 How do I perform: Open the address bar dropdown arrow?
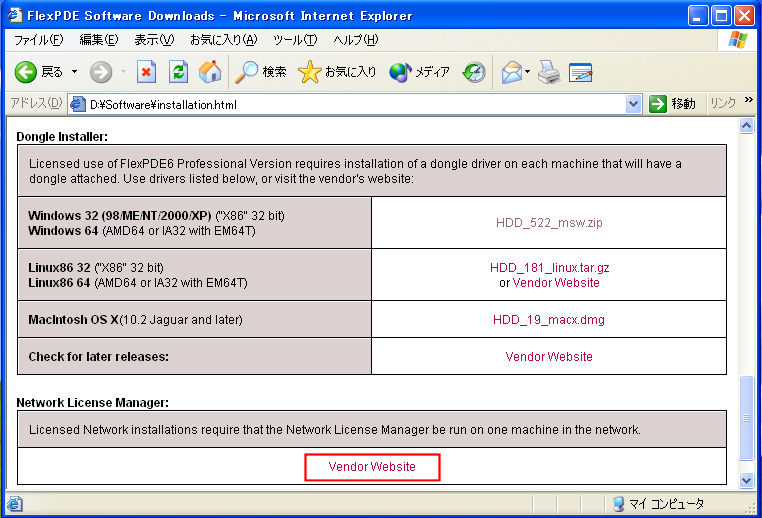pos(633,104)
